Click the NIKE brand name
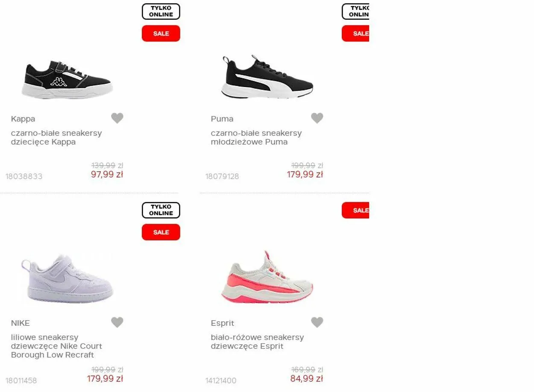The width and height of the screenshot is (534, 392). point(21,323)
